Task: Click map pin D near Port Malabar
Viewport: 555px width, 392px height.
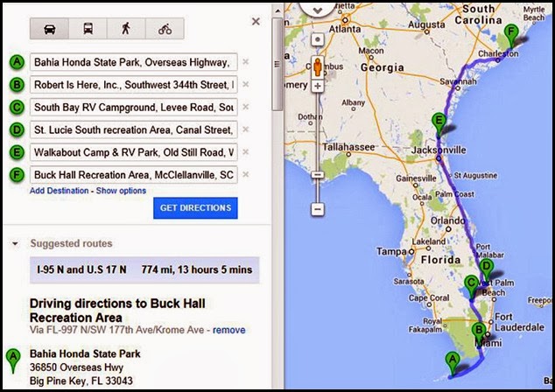Action: pyautogui.click(x=487, y=270)
